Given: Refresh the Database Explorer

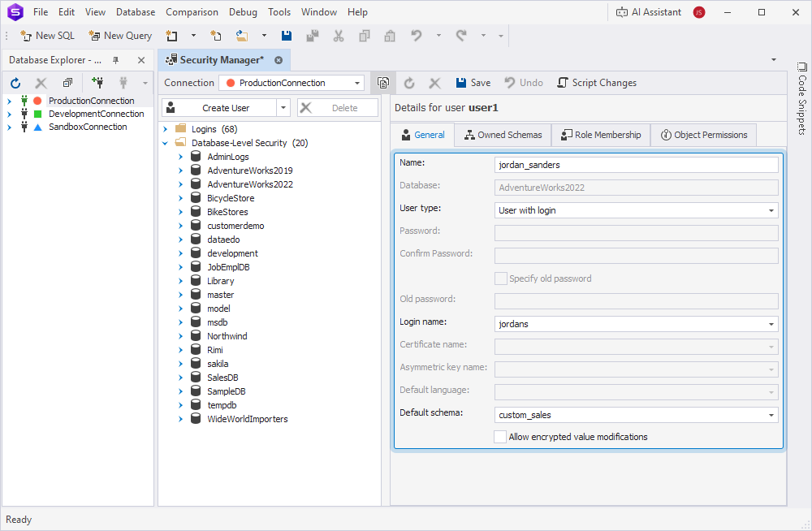Looking at the screenshot, I should 15,83.
